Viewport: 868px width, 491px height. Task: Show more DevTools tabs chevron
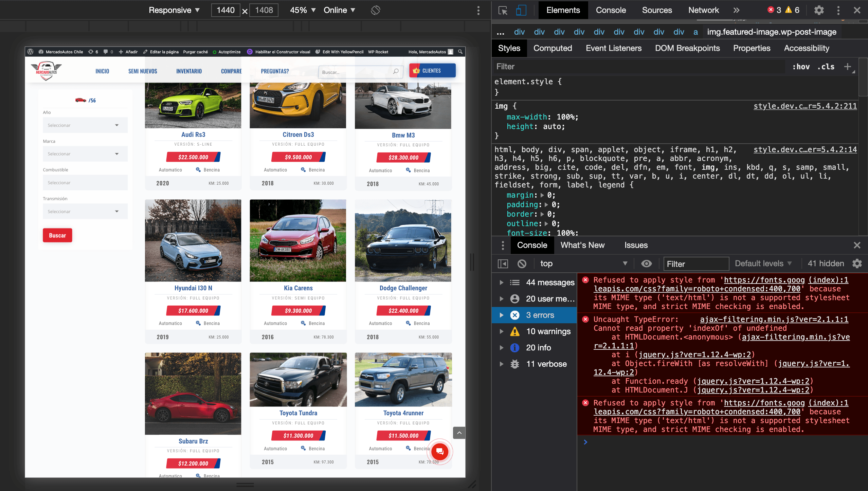coord(736,10)
